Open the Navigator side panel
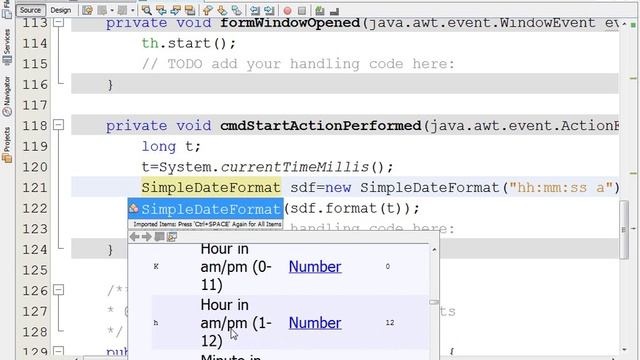Image resolution: width=640 pixels, height=360 pixels. 7,96
